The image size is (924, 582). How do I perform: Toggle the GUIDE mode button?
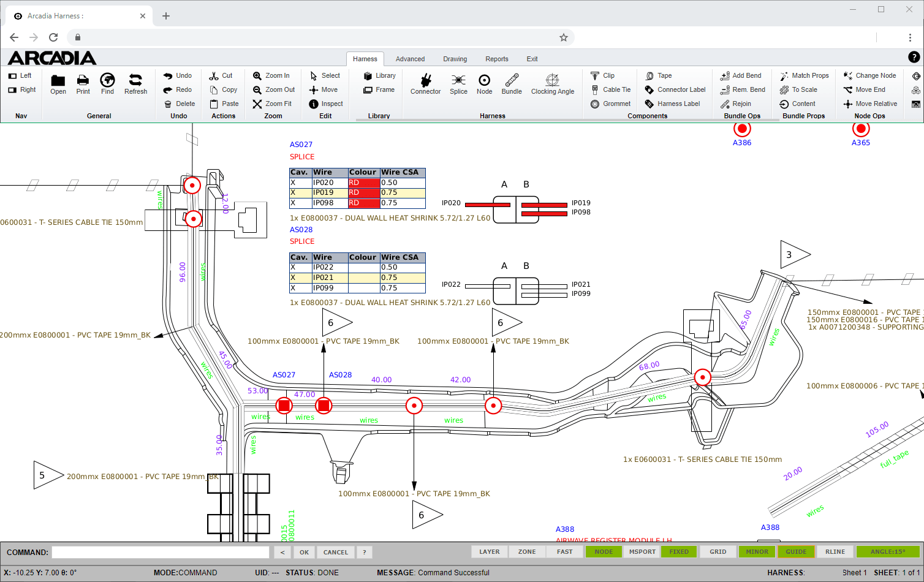coord(796,552)
